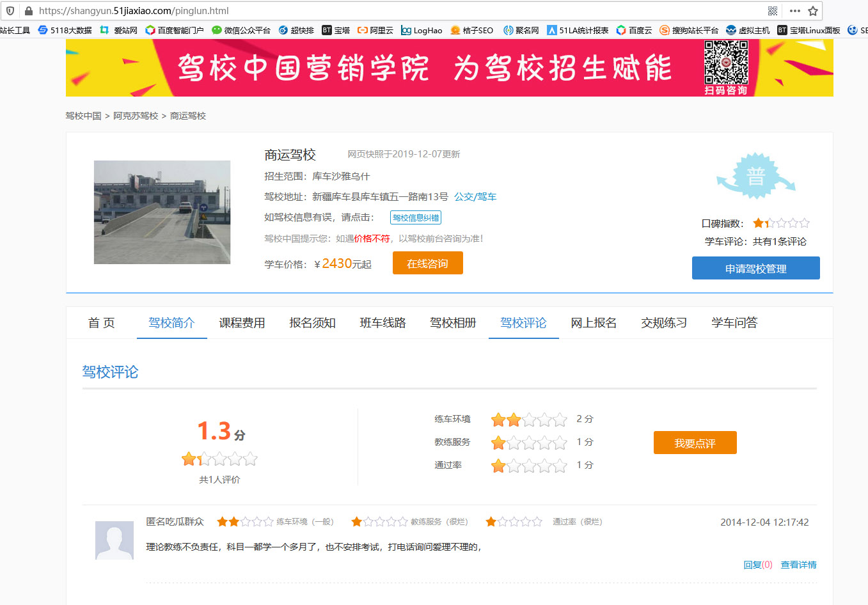868x605 pixels.
Task: Open the 交规练习 tab
Action: (x=664, y=323)
